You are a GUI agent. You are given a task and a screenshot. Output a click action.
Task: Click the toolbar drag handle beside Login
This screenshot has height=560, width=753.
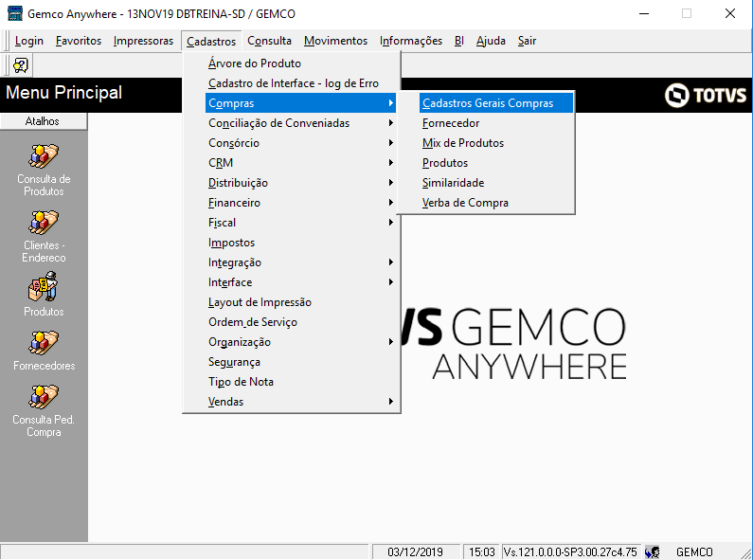coord(7,41)
